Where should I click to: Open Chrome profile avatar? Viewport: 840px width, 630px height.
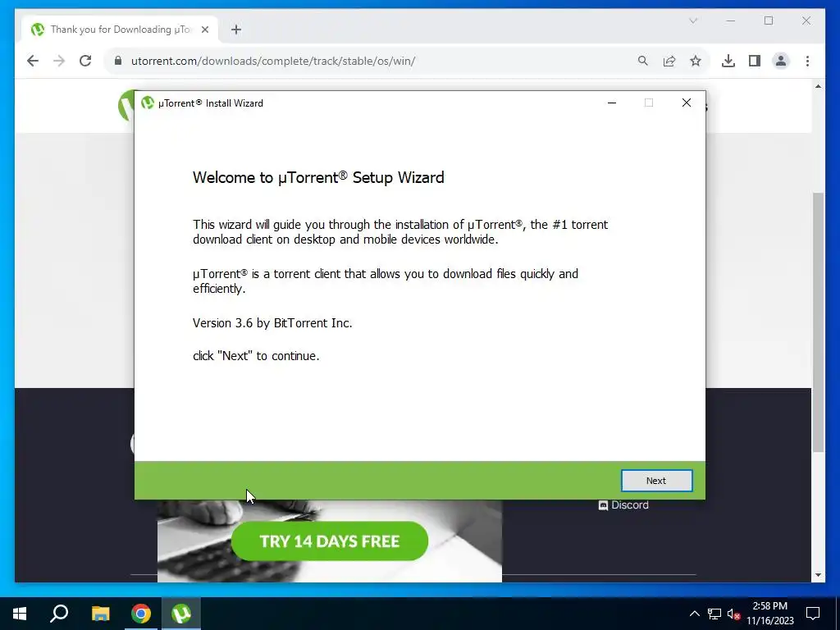(781, 61)
